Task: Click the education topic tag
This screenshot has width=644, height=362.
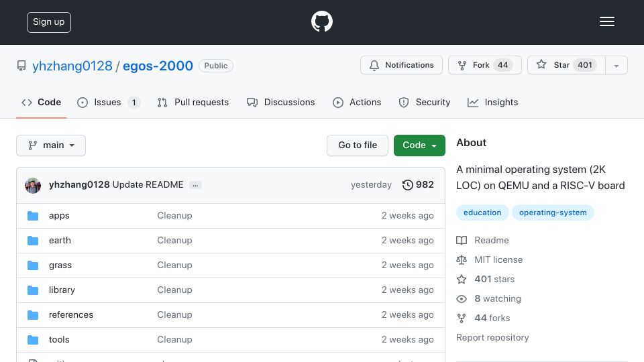Action: tap(482, 213)
